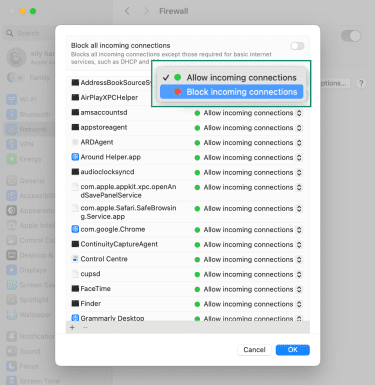
Task: Click Grammarly Desktop app icon
Action: [x=75, y=318]
